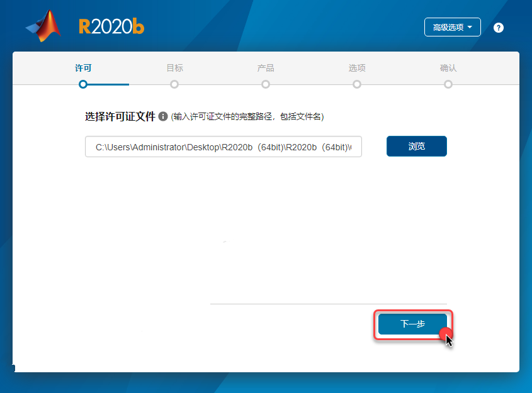Select the 许可 step tab
This screenshot has height=393, width=532.
(x=83, y=68)
